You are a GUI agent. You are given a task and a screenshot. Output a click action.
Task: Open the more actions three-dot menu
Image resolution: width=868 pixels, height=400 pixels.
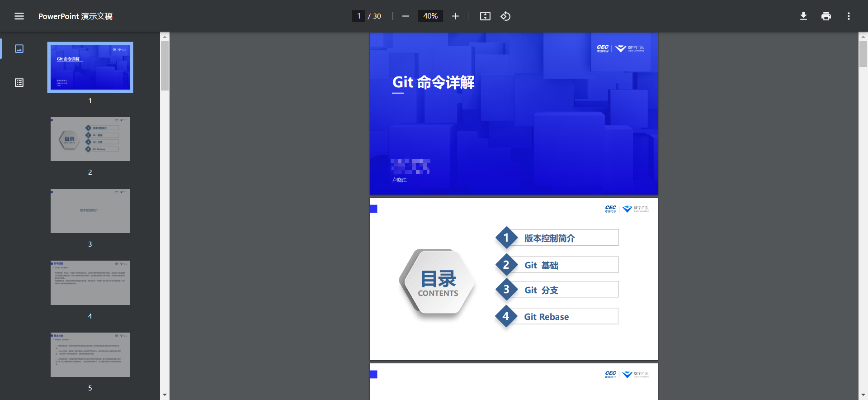[849, 16]
